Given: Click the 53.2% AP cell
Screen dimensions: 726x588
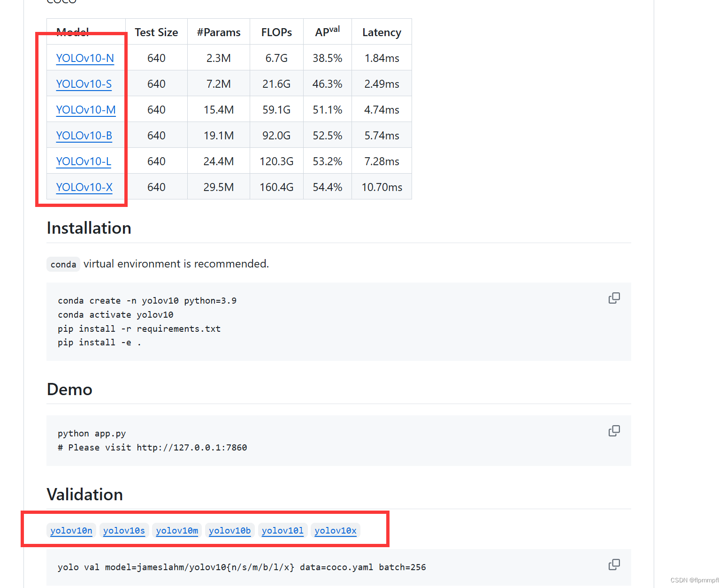Looking at the screenshot, I should 328,161.
